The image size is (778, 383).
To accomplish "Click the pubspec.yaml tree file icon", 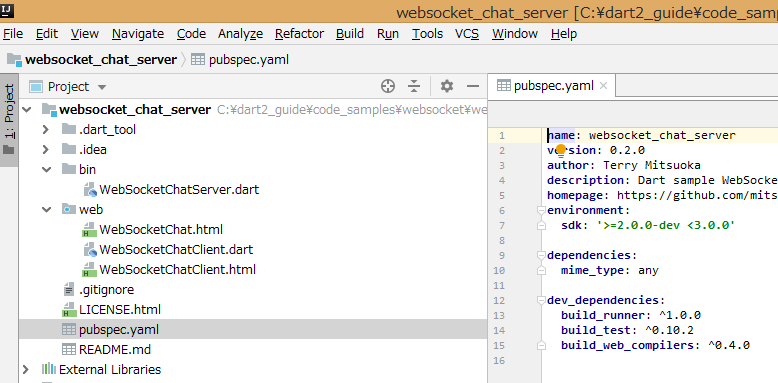I will point(69,329).
